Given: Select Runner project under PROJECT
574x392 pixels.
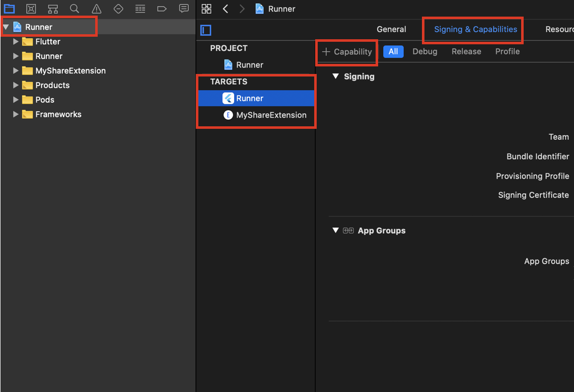Looking at the screenshot, I should click(256, 65).
